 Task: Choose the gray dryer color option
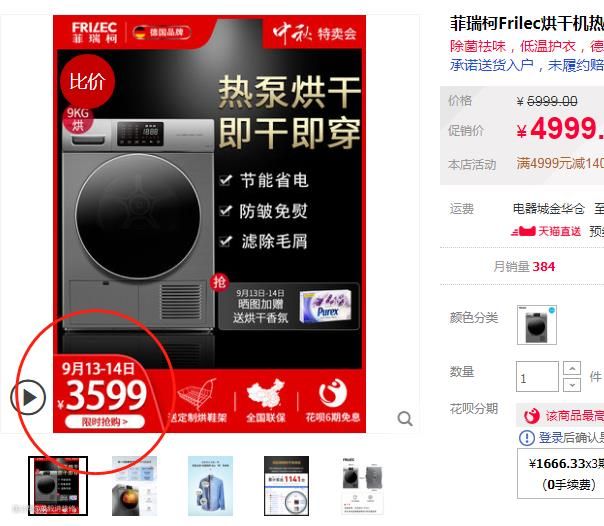[x=537, y=325]
